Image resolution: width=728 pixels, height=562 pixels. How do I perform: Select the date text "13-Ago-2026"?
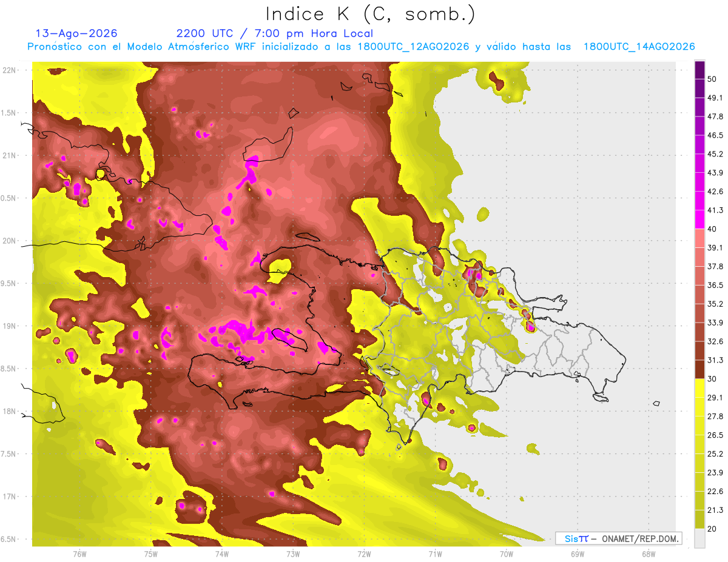(76, 33)
